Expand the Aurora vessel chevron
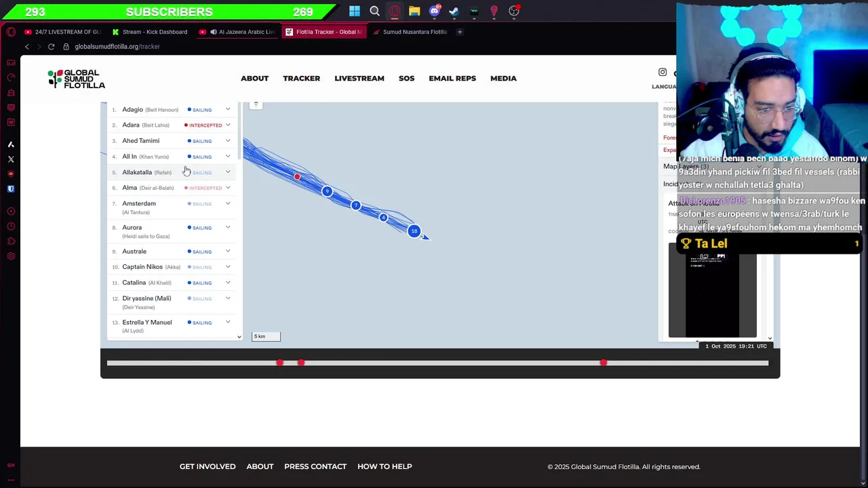The width and height of the screenshot is (868, 488). [x=228, y=228]
